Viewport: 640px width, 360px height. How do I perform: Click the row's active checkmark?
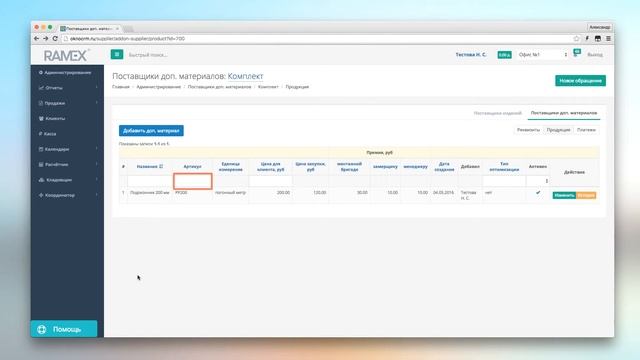(538, 193)
